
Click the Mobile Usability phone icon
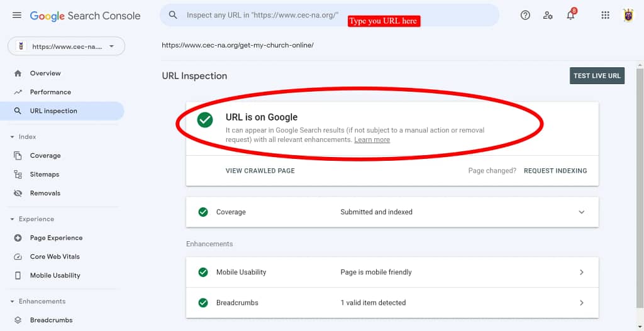click(18, 276)
